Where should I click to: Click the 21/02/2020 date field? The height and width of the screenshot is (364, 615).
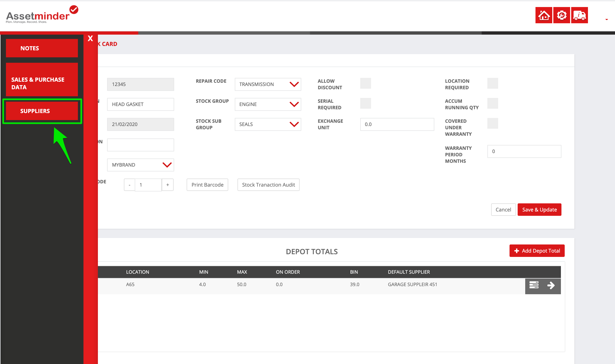141,124
